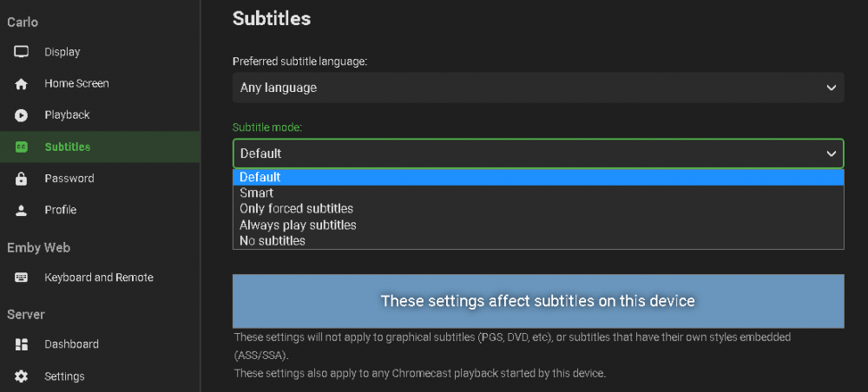Image resolution: width=868 pixels, height=392 pixels.
Task: Click the subtitle preview banner
Action: (x=537, y=301)
